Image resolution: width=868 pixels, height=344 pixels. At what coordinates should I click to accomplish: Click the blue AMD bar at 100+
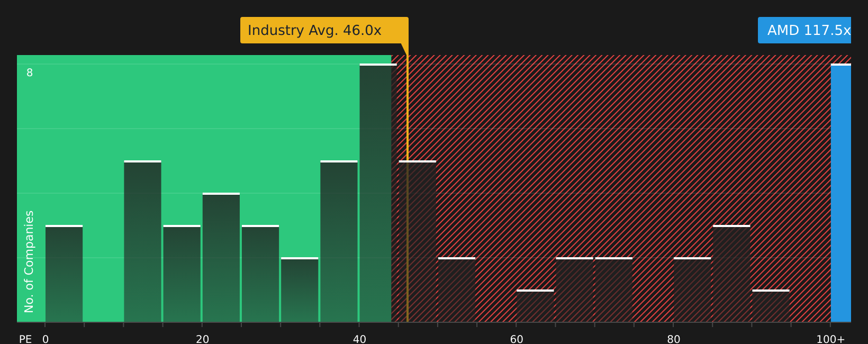pyautogui.click(x=841, y=193)
